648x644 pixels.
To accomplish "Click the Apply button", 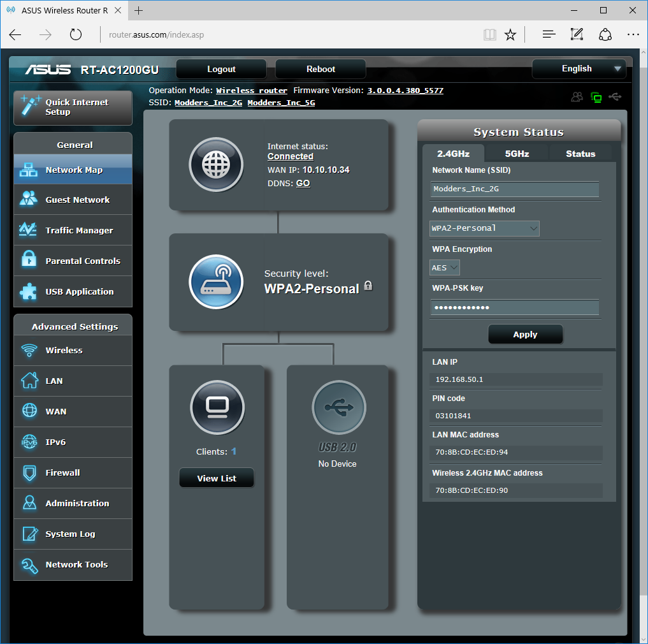I will coord(525,334).
